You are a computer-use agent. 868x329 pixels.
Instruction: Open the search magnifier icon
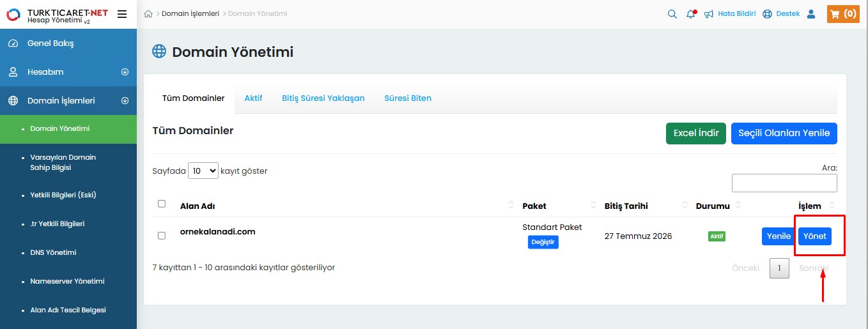pyautogui.click(x=672, y=14)
